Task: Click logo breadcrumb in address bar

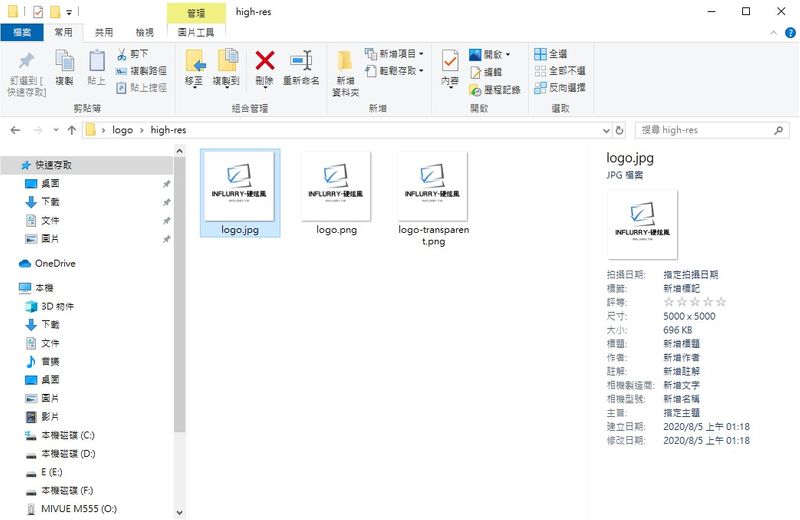Action: [122, 130]
